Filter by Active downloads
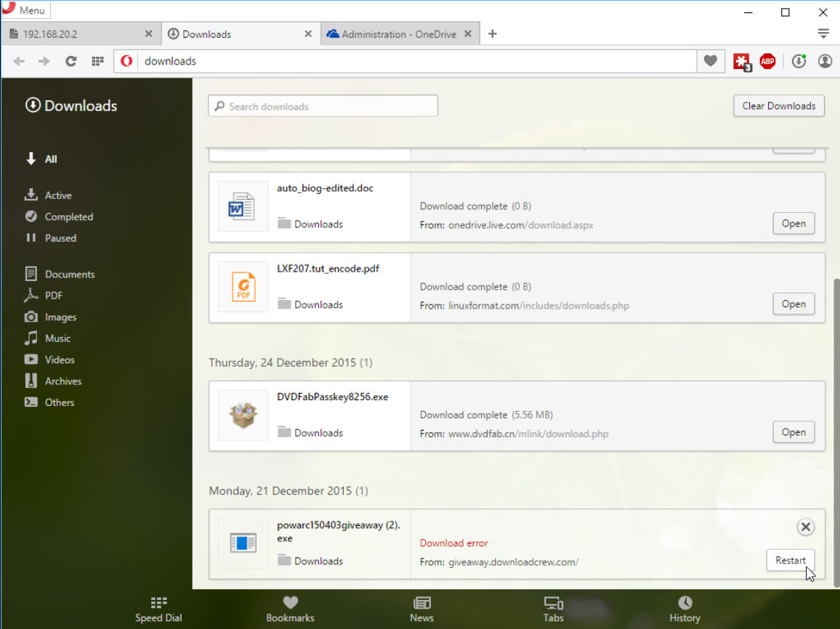Image resolution: width=840 pixels, height=629 pixels. pos(48,195)
